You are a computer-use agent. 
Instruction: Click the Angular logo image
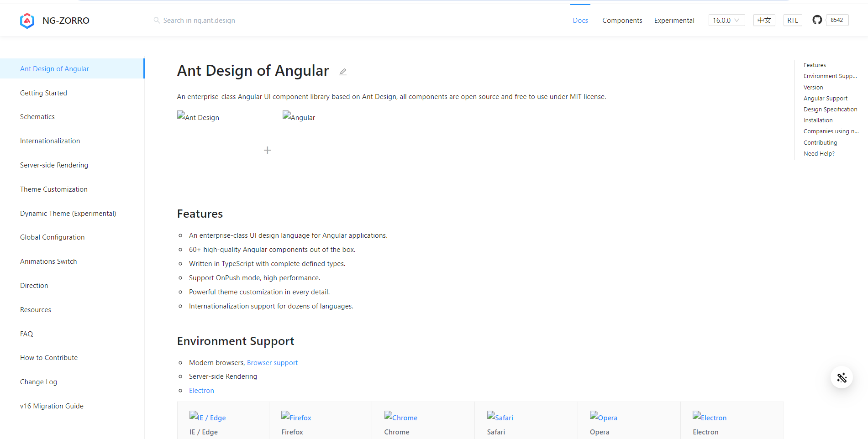pos(299,117)
